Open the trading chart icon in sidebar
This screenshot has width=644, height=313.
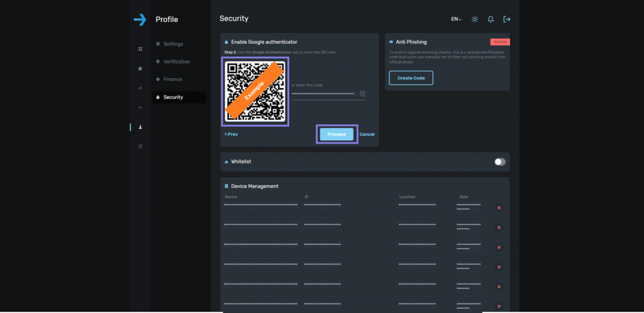(x=140, y=88)
